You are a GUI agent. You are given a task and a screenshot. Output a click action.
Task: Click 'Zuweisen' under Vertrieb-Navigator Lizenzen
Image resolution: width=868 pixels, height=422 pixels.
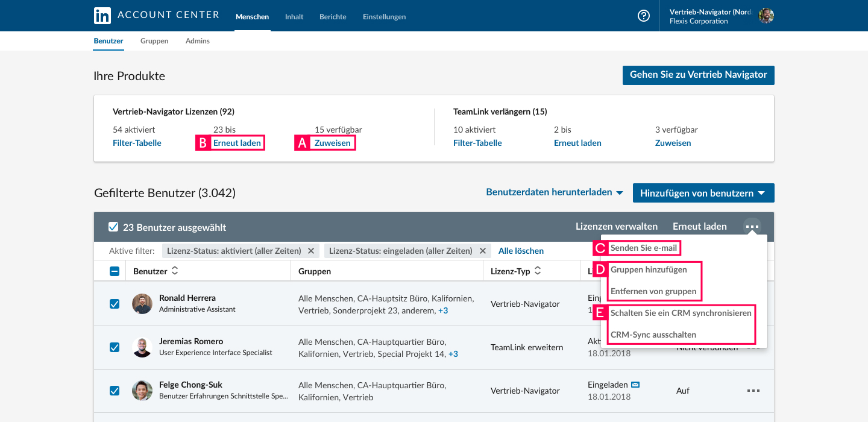(x=333, y=143)
